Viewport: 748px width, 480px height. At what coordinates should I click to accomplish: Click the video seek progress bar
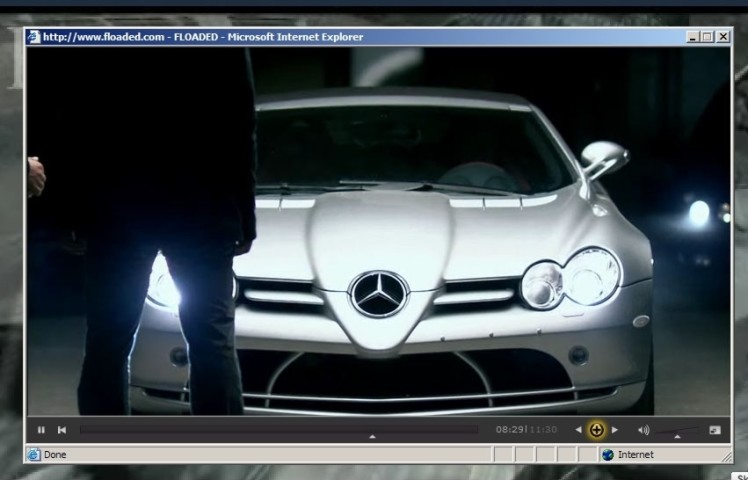279,429
